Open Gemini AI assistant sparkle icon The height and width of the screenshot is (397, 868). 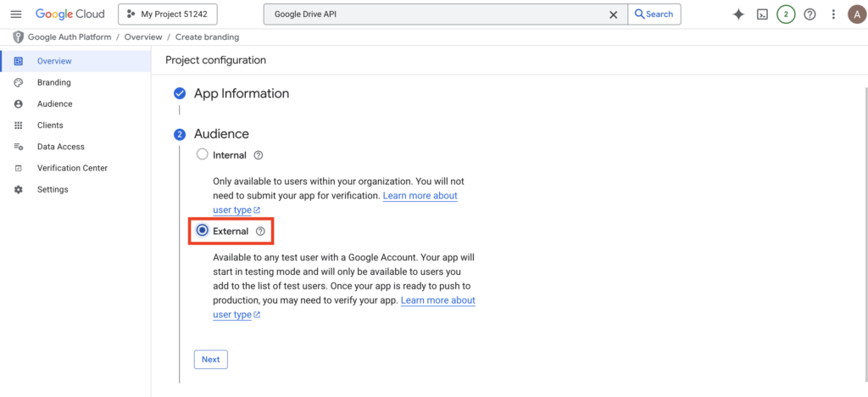pos(738,14)
